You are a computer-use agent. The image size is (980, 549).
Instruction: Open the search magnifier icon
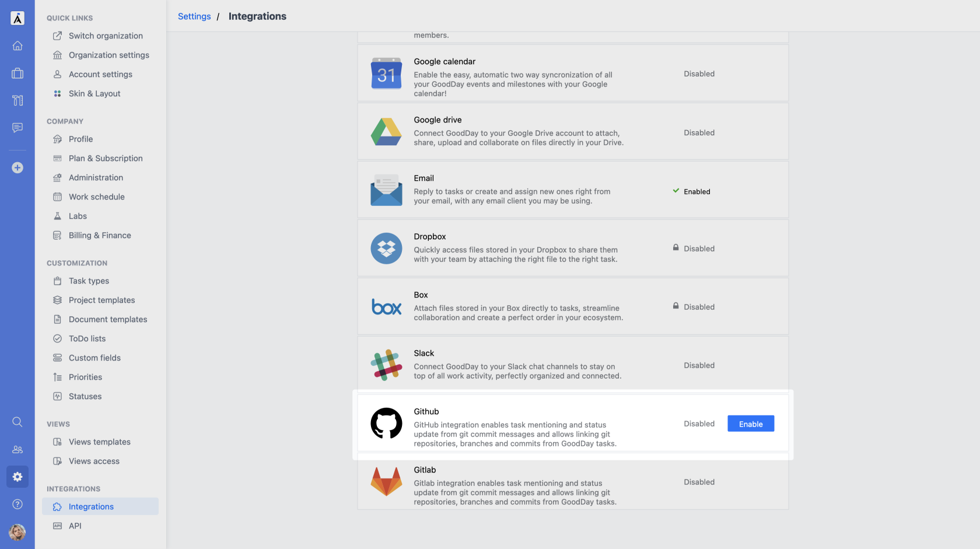coord(17,422)
